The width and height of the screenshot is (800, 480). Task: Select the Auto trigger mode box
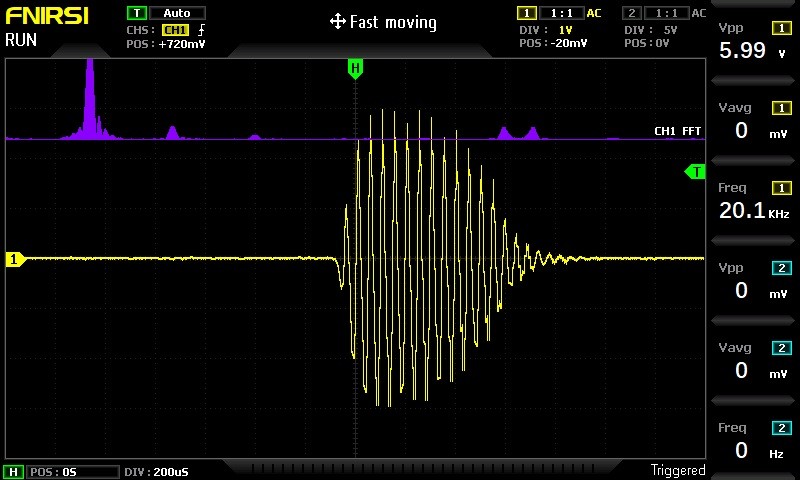point(177,13)
